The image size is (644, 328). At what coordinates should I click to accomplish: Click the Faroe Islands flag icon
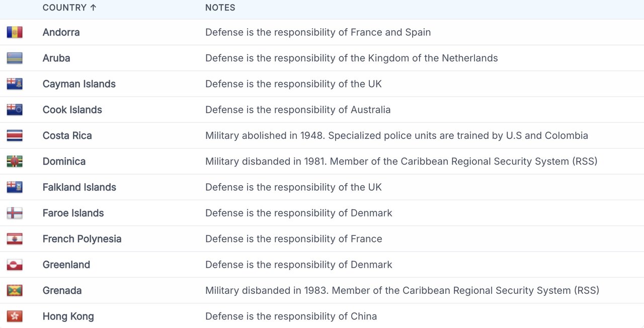coord(15,213)
